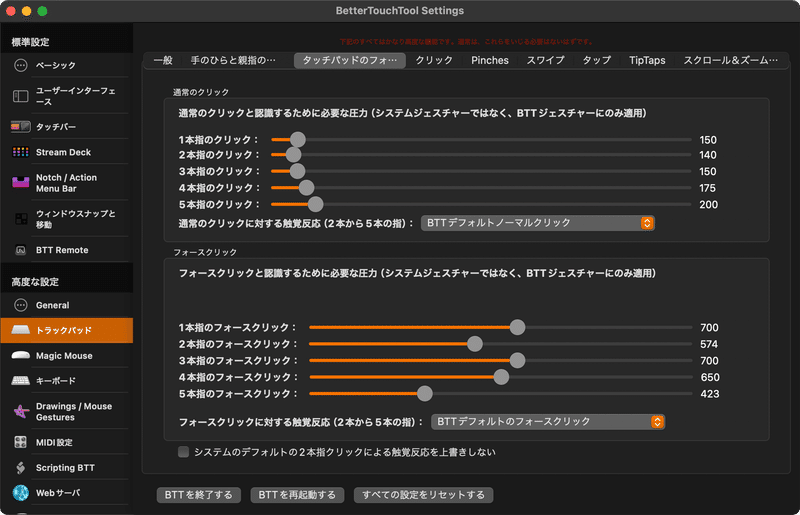Switch to the 一般 tab

(x=163, y=60)
